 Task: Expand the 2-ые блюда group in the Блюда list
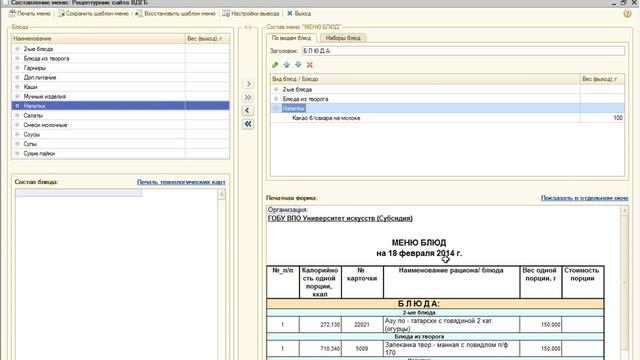[x=17, y=49]
